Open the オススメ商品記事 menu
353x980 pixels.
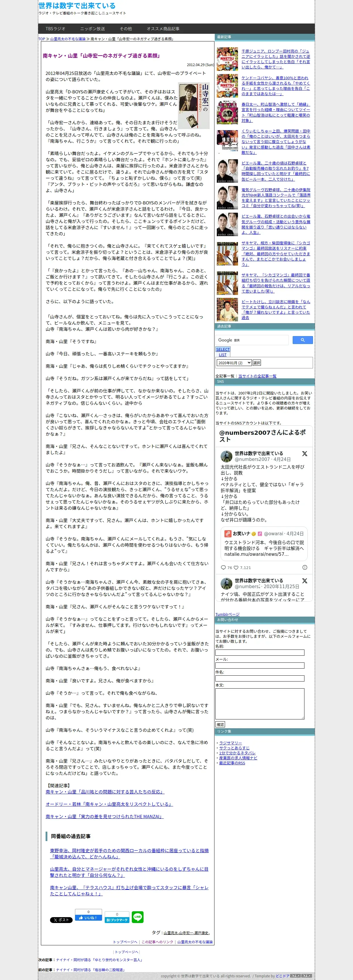coord(163,28)
